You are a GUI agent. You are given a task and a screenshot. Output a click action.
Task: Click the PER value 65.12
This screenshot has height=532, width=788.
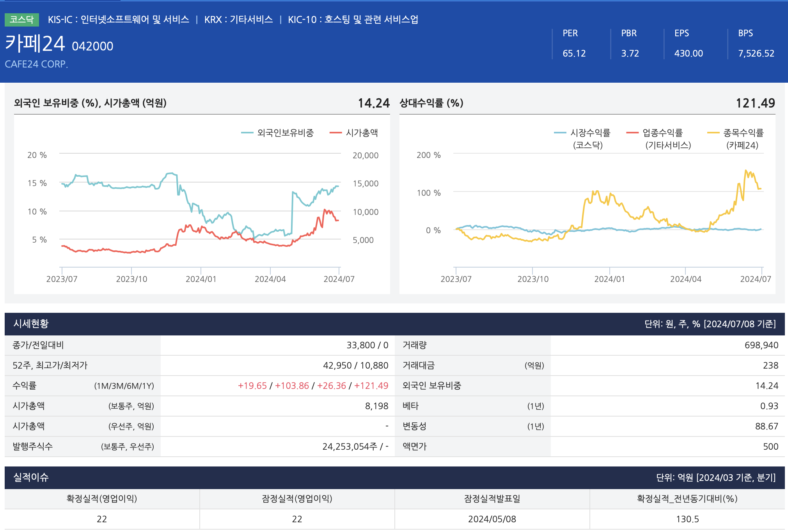574,53
